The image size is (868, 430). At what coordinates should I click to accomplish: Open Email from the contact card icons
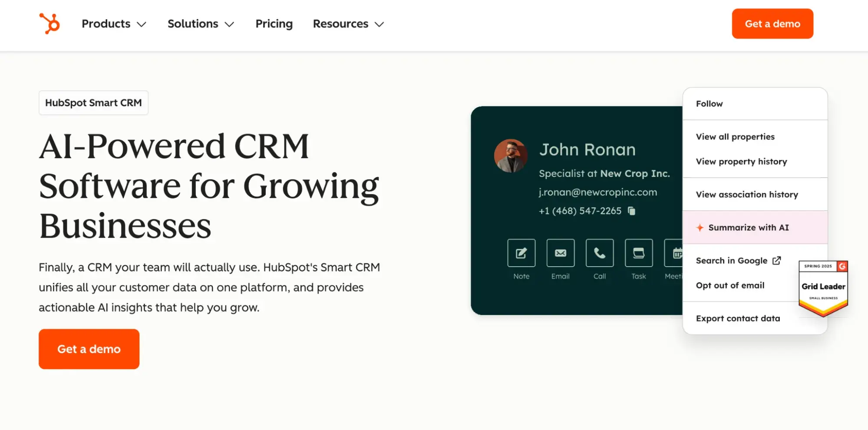[x=560, y=253]
